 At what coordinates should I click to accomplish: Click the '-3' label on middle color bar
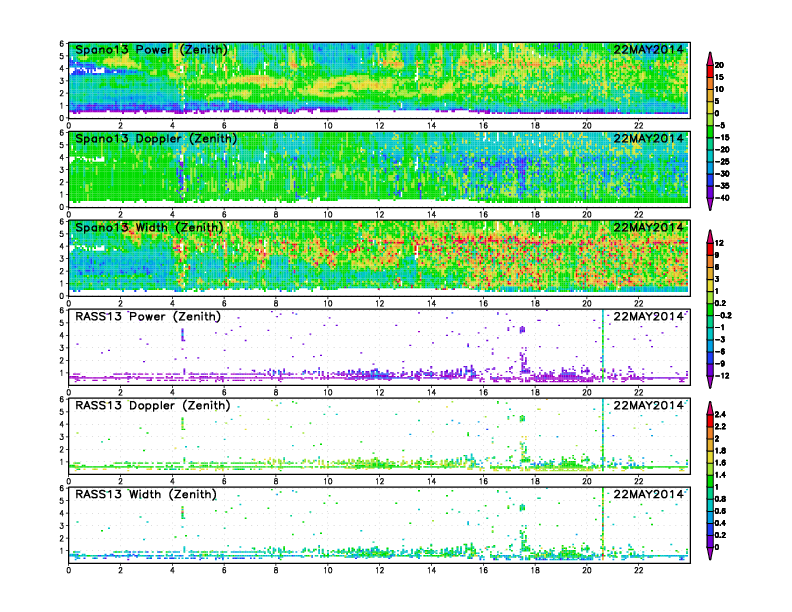pyautogui.click(x=720, y=339)
